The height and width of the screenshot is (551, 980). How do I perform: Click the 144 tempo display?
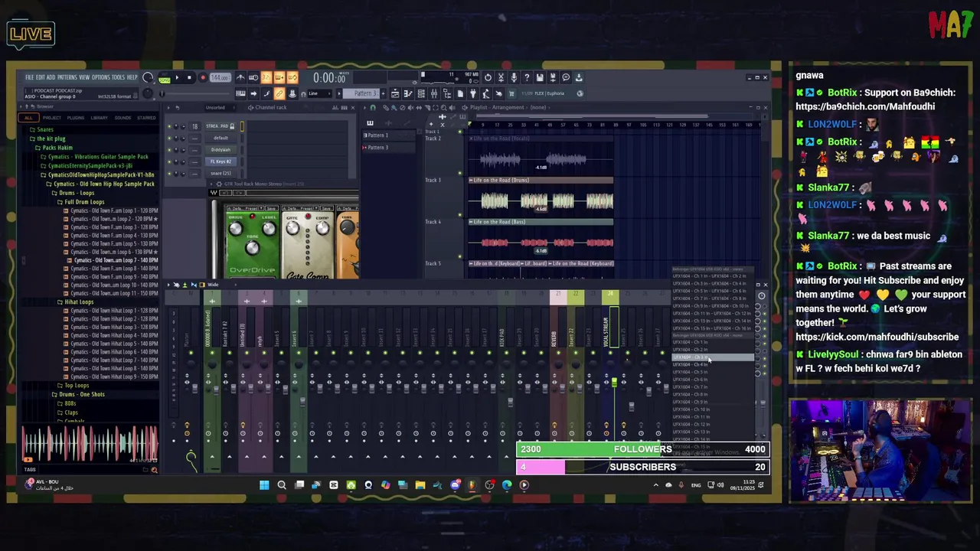click(220, 77)
